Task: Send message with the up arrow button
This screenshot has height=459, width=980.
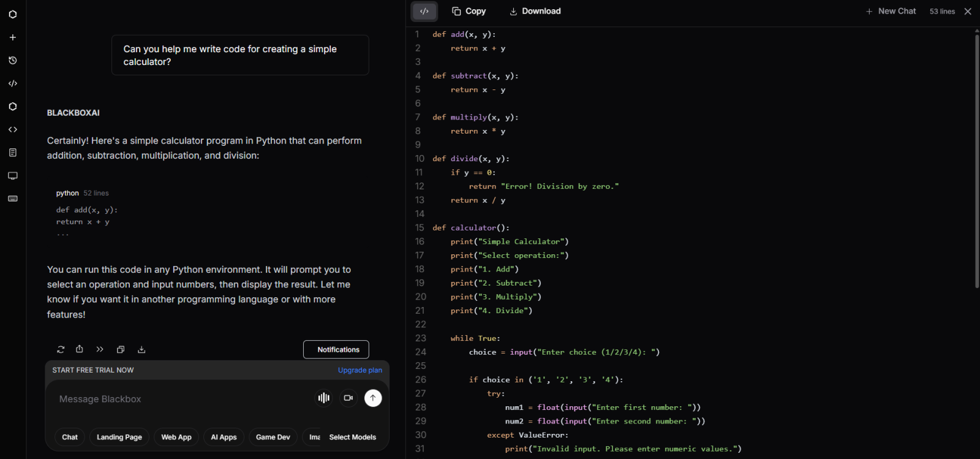Action: pyautogui.click(x=373, y=398)
